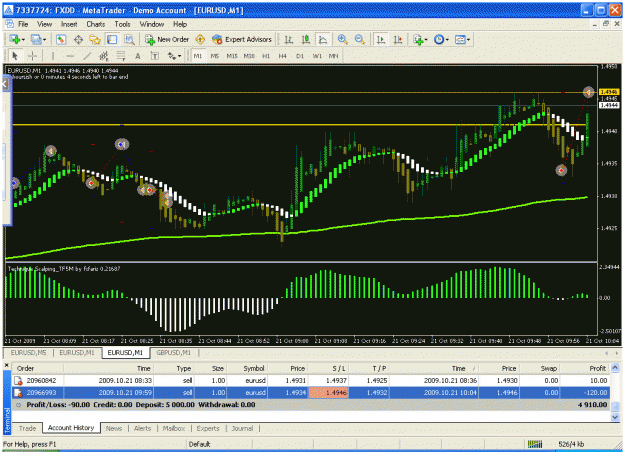The height and width of the screenshot is (452, 625).
Task: Select the Text tool A icon
Action: coord(138,56)
